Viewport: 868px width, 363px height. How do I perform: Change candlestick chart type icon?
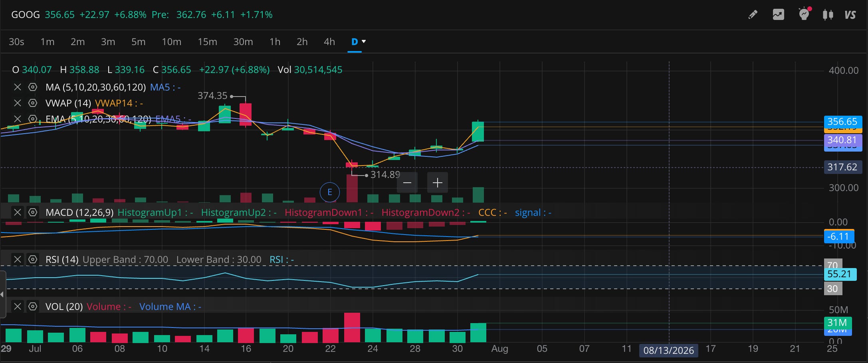(x=828, y=15)
